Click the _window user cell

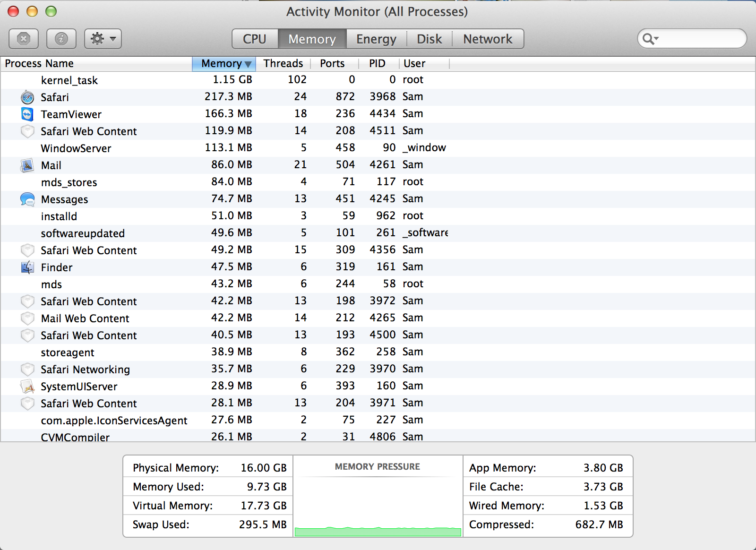[424, 148]
